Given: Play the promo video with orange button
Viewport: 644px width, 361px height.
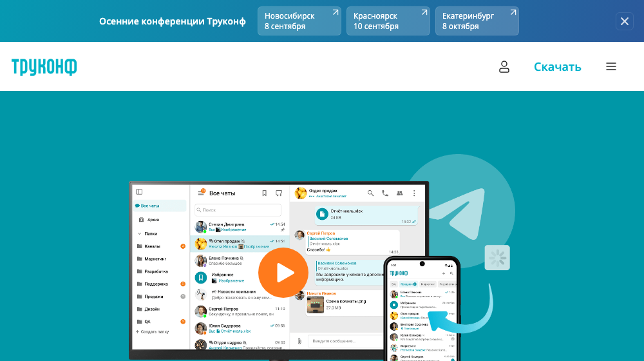Looking at the screenshot, I should coord(283,273).
